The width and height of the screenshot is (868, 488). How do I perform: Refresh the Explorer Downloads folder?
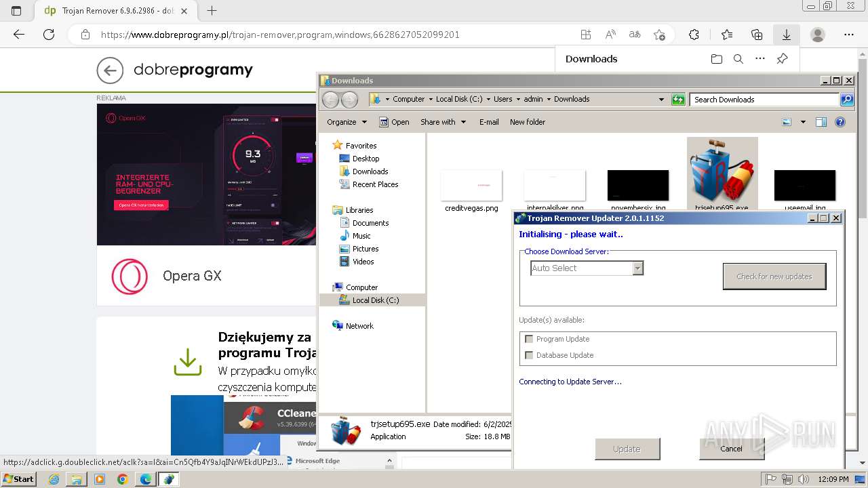(x=678, y=100)
